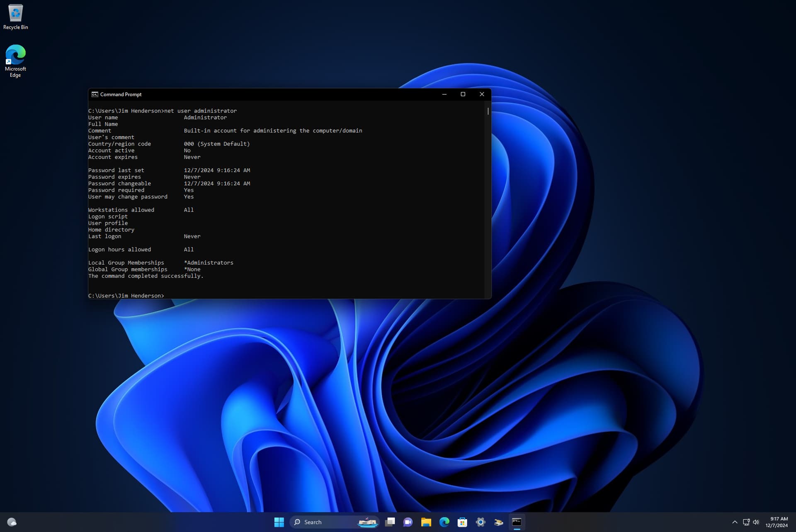Open the clock and date flyout
Image resolution: width=796 pixels, height=532 pixels.
tap(777, 522)
